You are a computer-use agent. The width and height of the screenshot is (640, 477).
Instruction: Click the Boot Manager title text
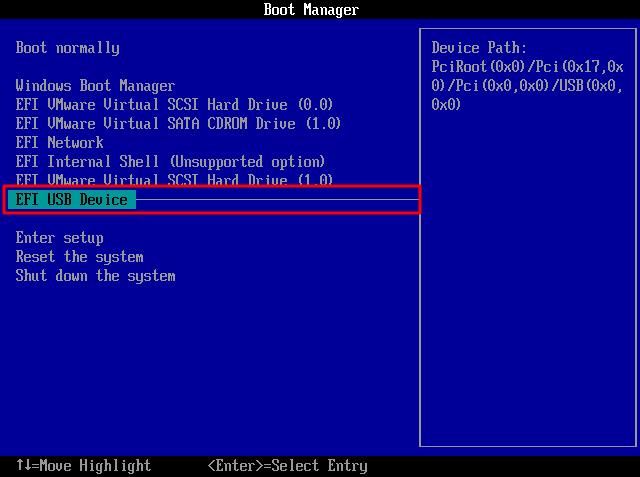coord(311,9)
